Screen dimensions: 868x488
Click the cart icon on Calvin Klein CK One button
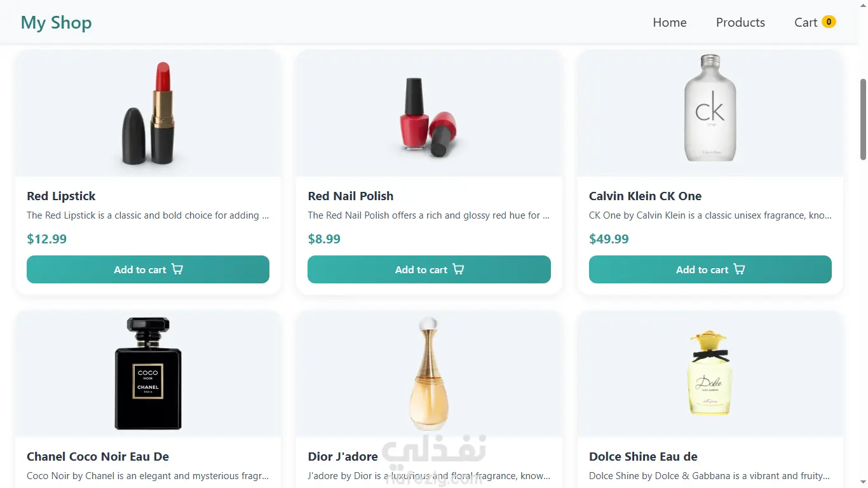click(739, 269)
